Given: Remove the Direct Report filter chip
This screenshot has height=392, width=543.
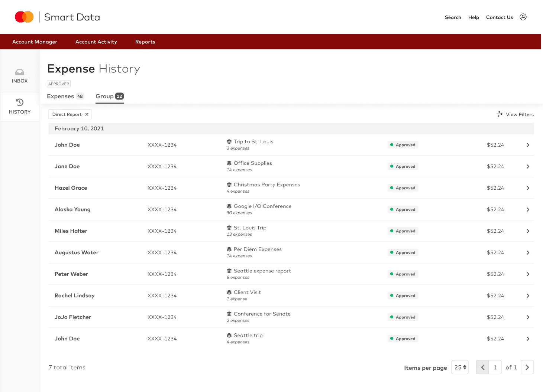Looking at the screenshot, I should tap(87, 114).
